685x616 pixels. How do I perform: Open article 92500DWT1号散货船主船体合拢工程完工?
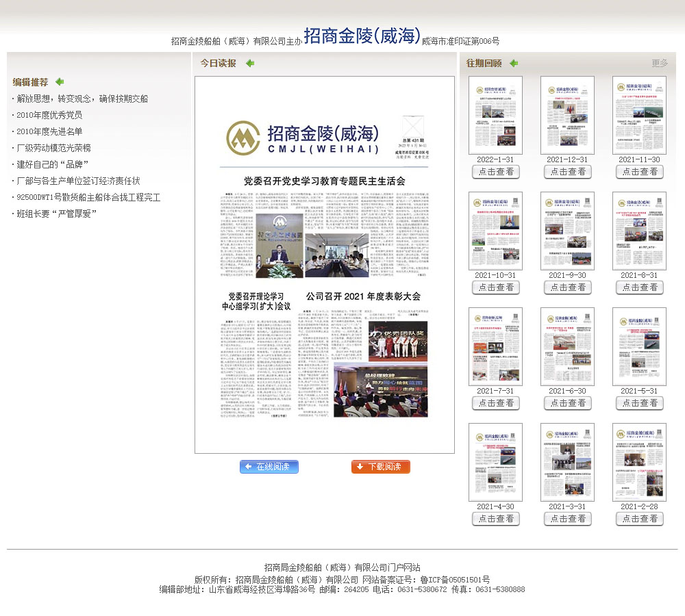pos(88,197)
